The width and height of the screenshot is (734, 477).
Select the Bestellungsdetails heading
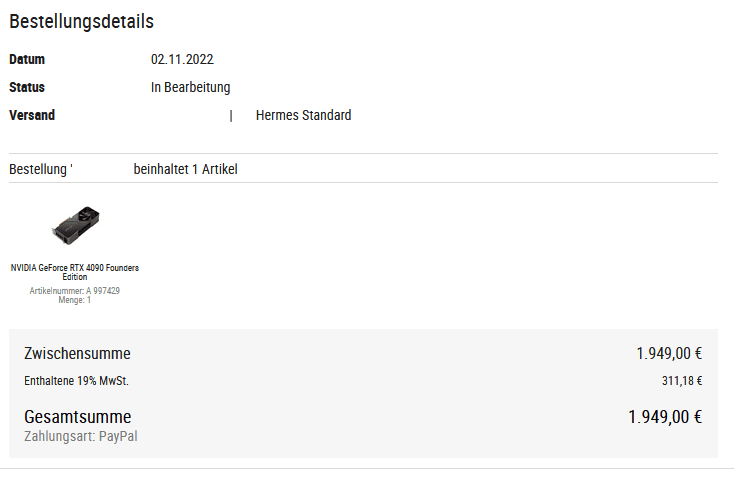(81, 22)
